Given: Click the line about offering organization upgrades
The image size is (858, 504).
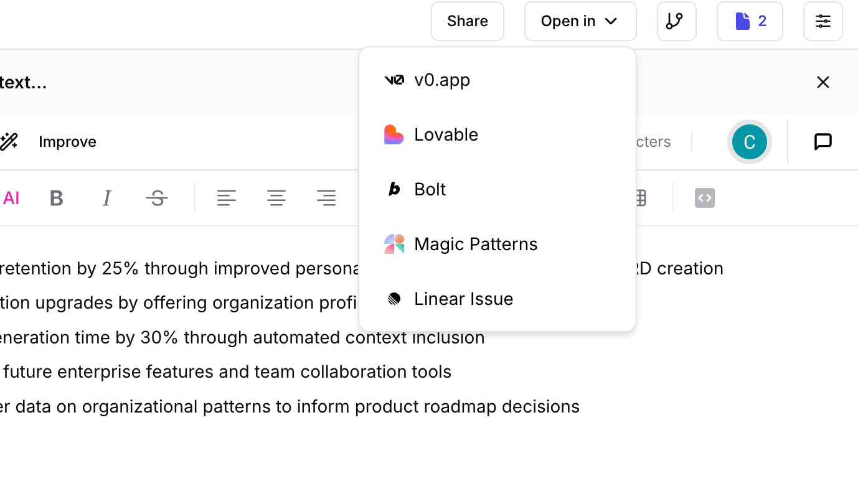Looking at the screenshot, I should 179,302.
